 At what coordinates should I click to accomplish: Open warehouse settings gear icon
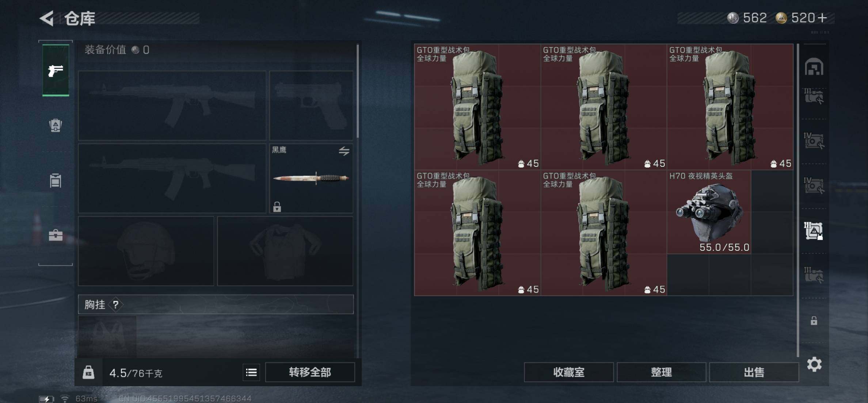point(814,364)
